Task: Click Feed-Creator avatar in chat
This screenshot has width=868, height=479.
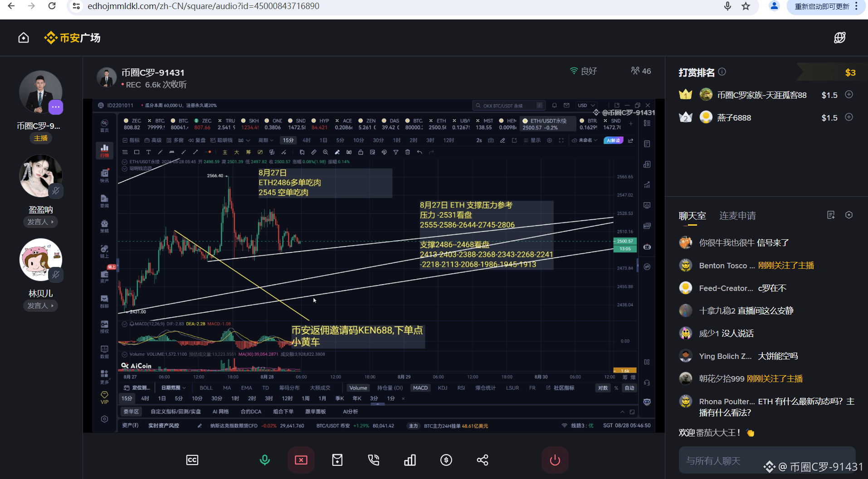Action: point(686,288)
